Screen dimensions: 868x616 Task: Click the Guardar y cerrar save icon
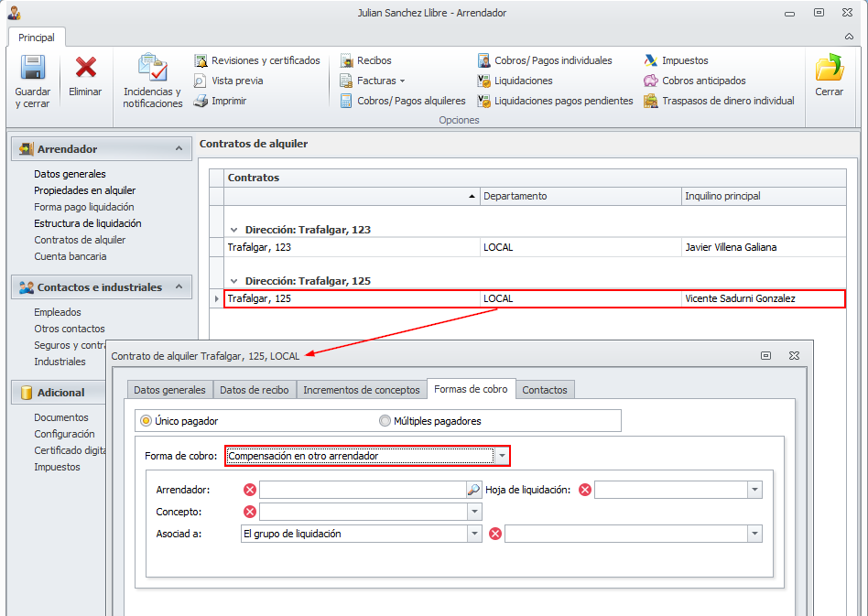coord(33,67)
